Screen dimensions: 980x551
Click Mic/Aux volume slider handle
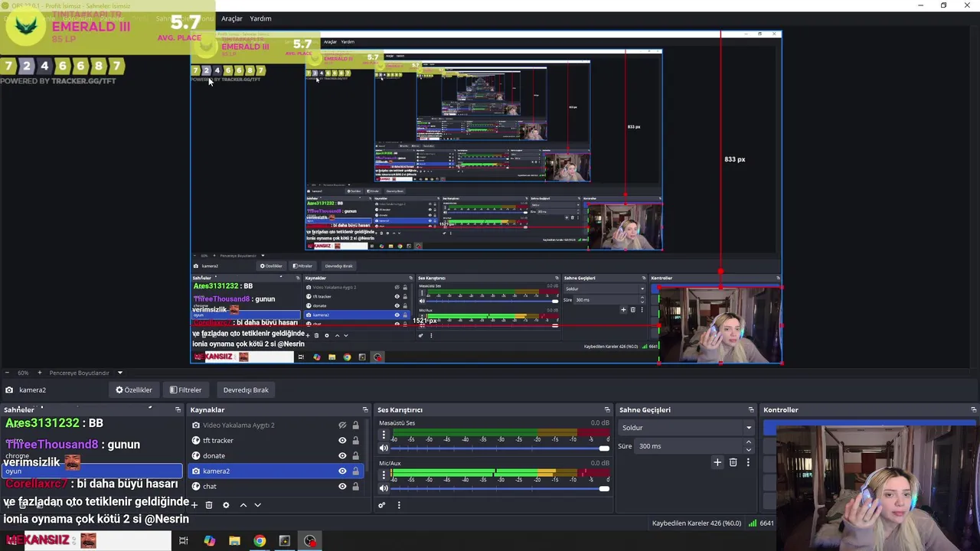604,488
